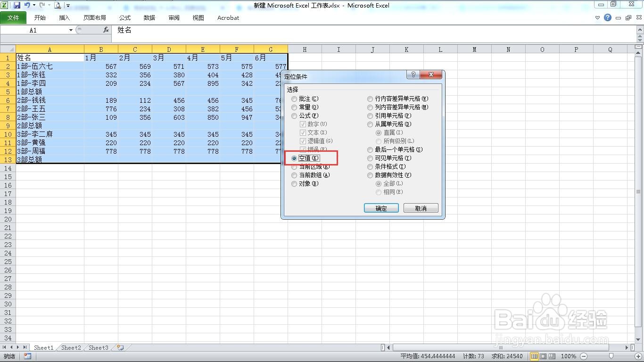
Task: Switch to Normal view icon
Action: (x=534, y=356)
